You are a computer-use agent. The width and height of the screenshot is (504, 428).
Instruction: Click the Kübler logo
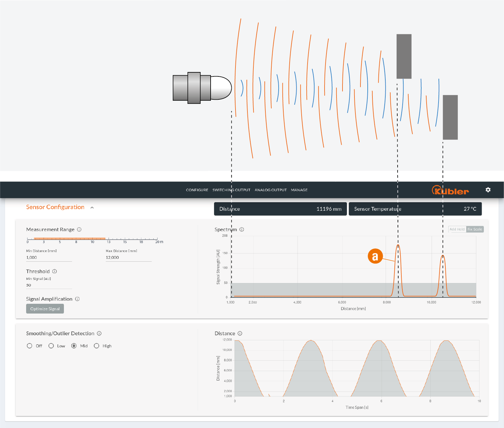click(x=450, y=190)
